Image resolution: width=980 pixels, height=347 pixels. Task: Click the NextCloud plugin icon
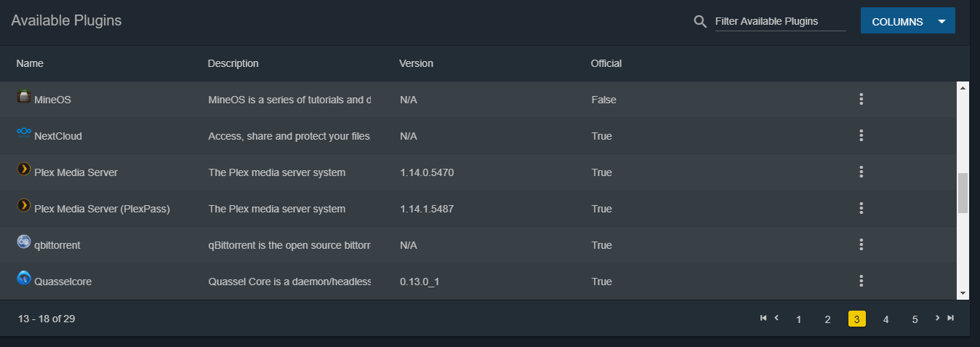tap(24, 132)
